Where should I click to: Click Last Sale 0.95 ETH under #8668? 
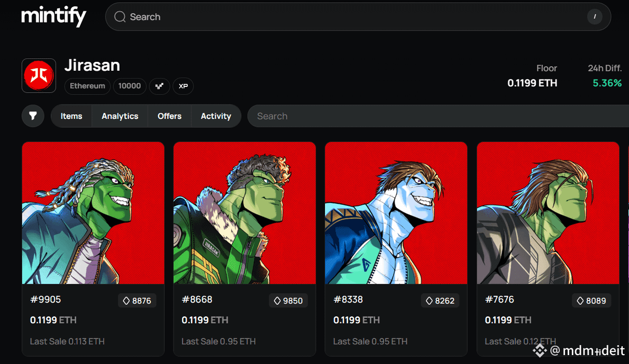tap(219, 341)
